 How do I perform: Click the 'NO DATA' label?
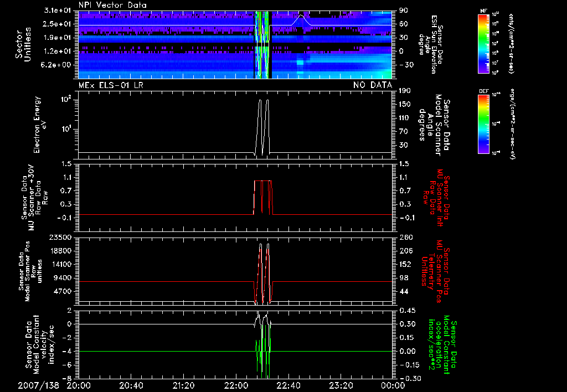pyautogui.click(x=373, y=85)
